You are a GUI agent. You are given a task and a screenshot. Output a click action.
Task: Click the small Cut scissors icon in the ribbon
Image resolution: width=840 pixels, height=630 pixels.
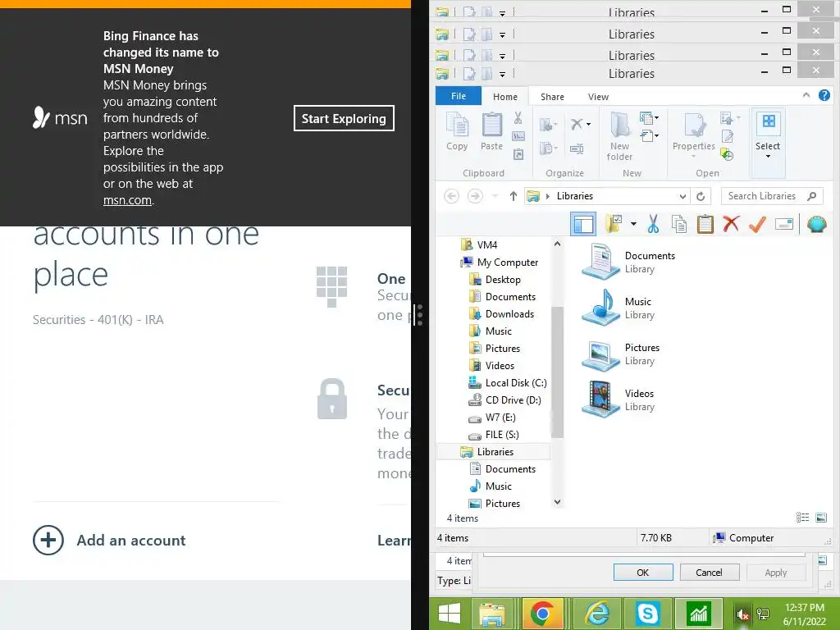click(x=518, y=118)
